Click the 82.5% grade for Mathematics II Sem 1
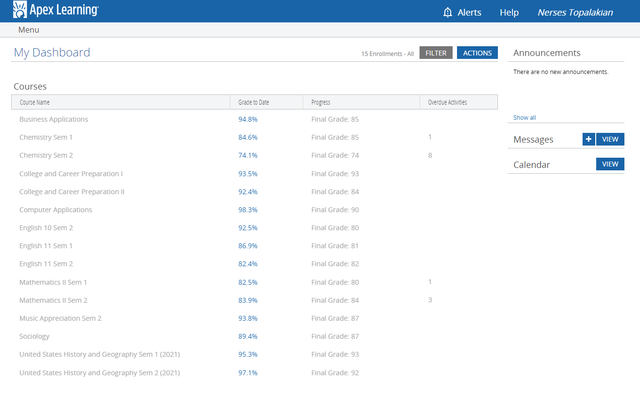Viewport: 640px width, 403px height. [x=248, y=282]
